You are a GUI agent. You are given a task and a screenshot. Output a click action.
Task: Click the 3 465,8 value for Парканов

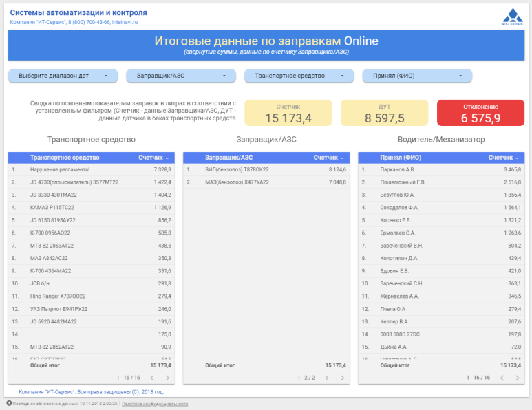click(512, 169)
